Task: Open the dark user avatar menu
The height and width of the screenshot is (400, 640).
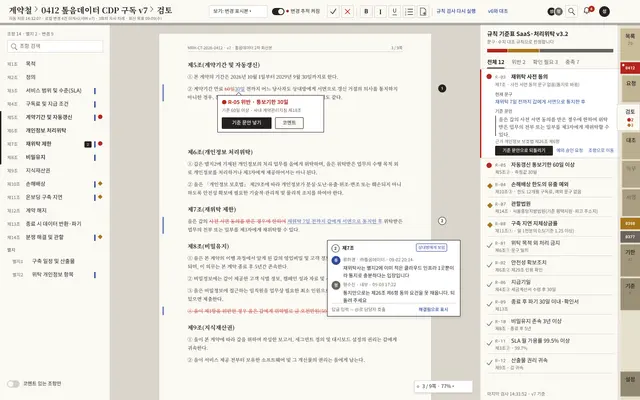Action: (x=604, y=11)
